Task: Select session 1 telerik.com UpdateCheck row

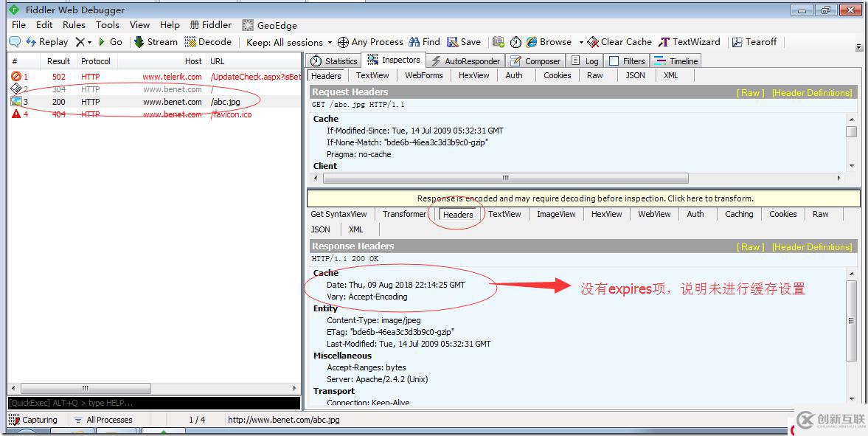Action: pyautogui.click(x=154, y=77)
